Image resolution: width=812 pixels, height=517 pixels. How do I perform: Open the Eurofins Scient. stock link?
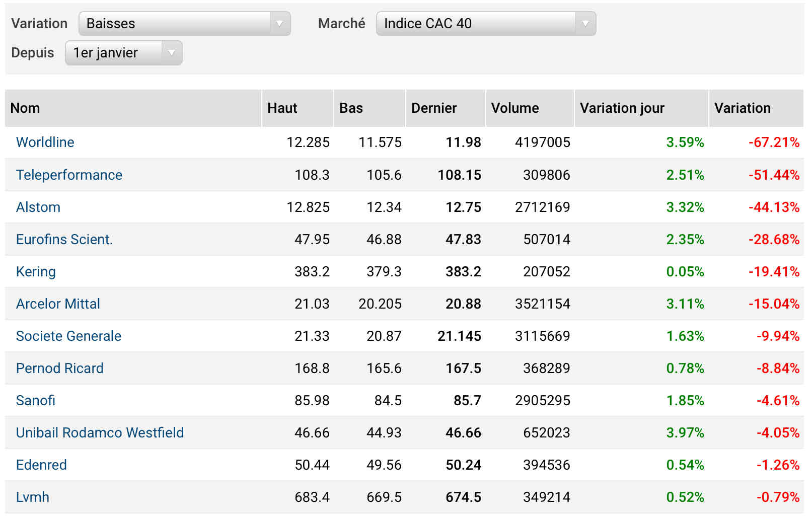(x=64, y=239)
